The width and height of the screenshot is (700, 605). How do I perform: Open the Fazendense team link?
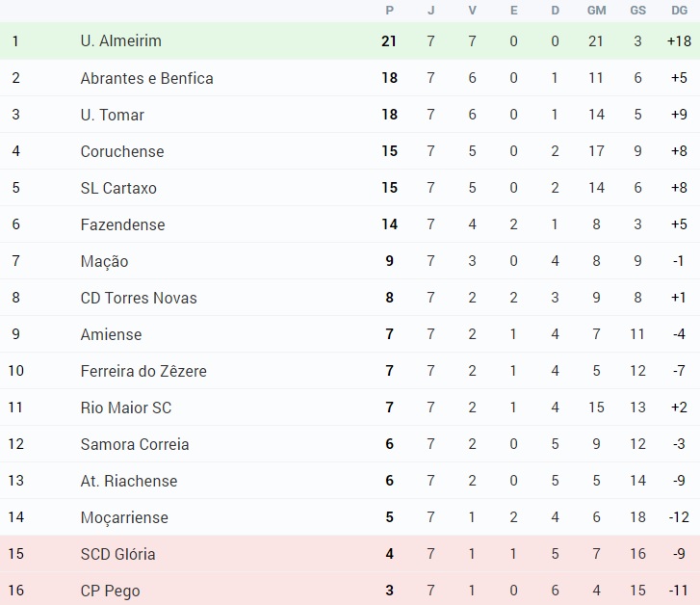click(x=123, y=224)
